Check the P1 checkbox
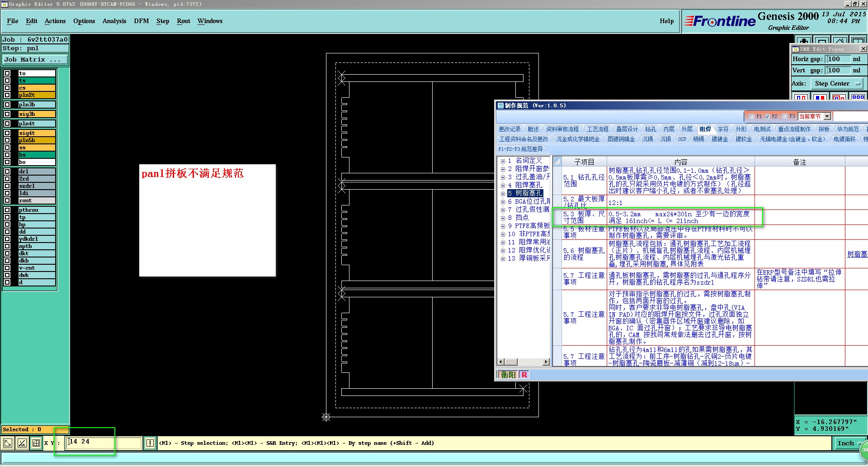Viewport: 868px width, 467px height. coord(752,116)
